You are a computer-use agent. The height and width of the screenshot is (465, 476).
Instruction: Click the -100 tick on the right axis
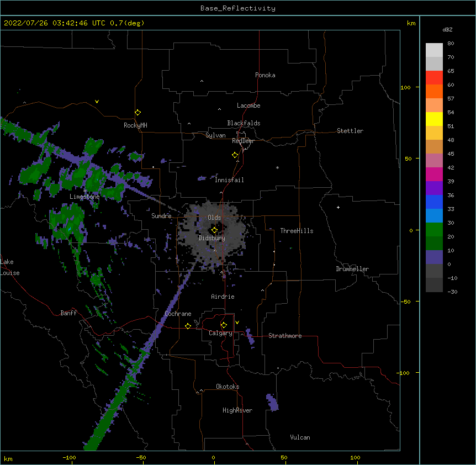click(x=404, y=373)
